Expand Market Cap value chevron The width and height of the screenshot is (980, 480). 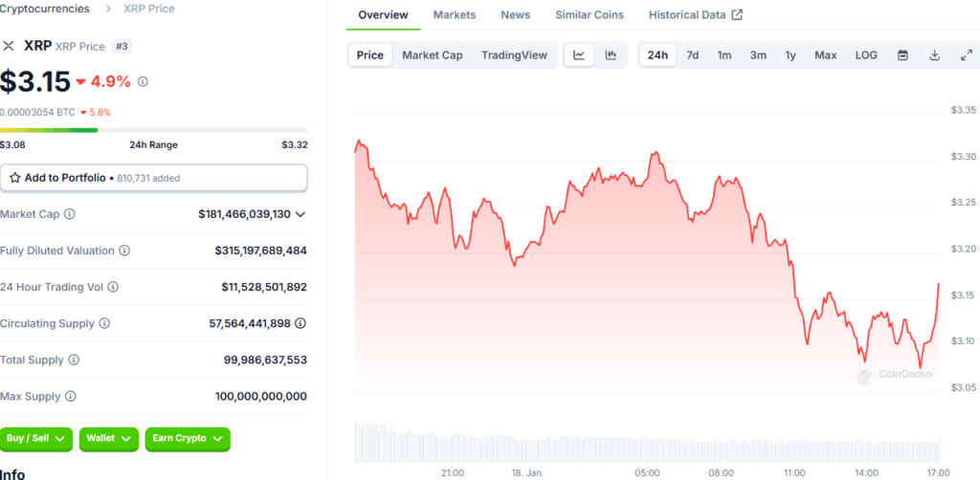[x=300, y=214]
